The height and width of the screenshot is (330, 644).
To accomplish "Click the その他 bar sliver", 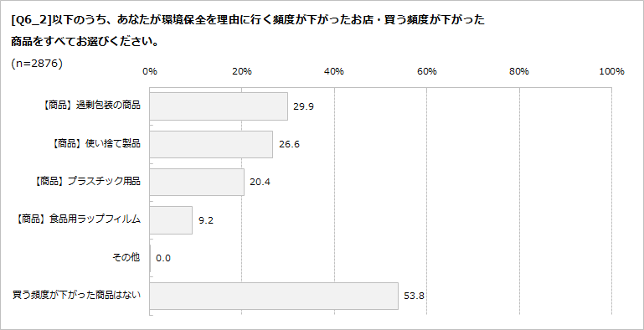I will (150, 258).
